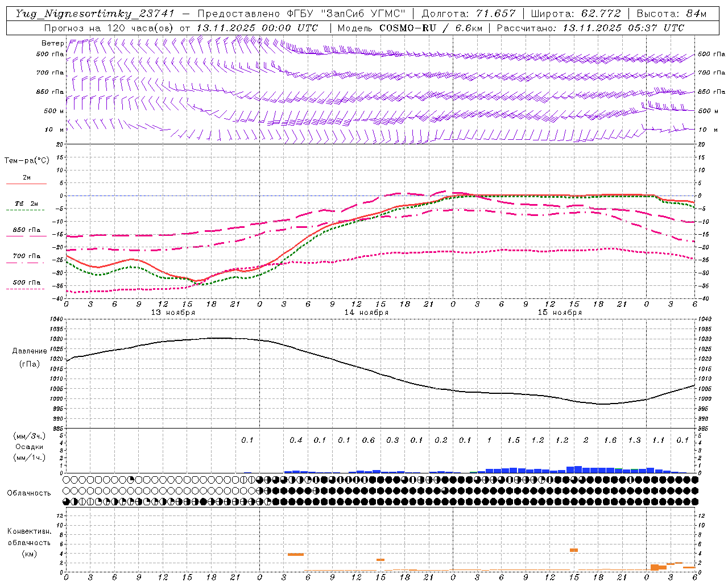Click the 850 гПа temperature legend entry
728x582 pixels.
(x=27, y=230)
